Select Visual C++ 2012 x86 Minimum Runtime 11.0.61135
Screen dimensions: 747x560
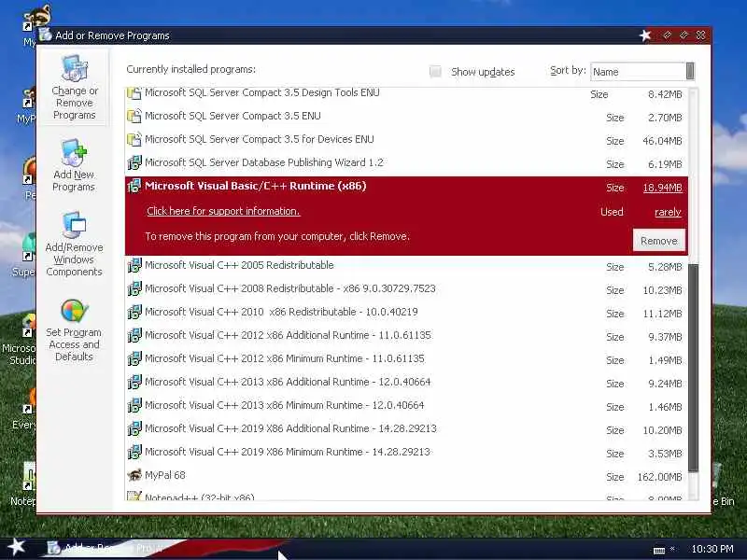pos(285,358)
